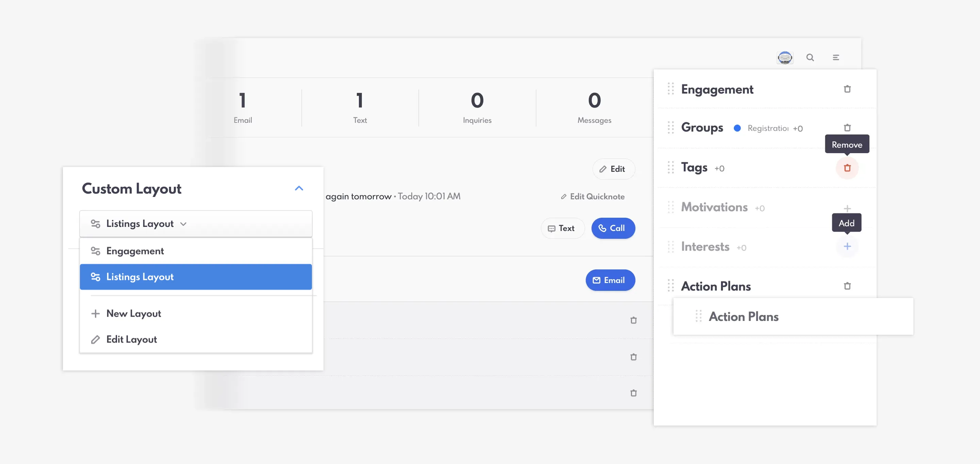Viewport: 980px width, 464px height.
Task: Click the blue Registration group dot
Action: coord(737,128)
